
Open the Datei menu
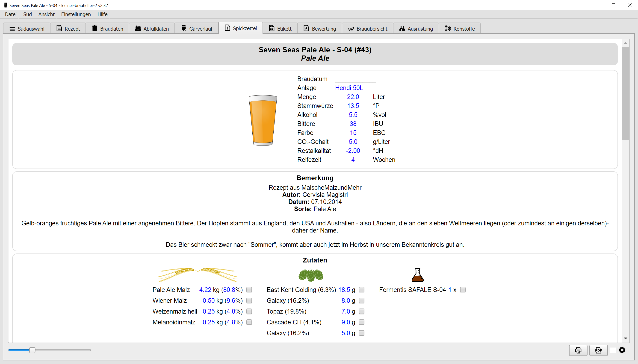click(11, 14)
